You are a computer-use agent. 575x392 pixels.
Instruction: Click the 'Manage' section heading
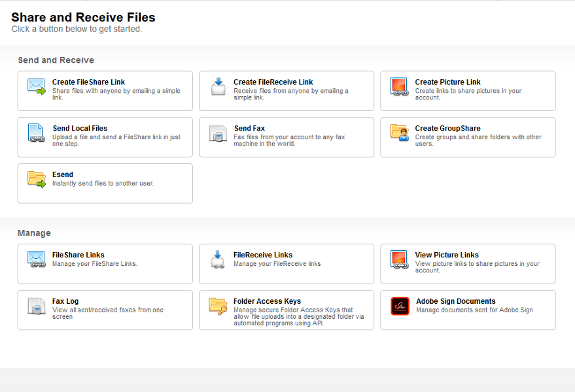[x=35, y=233]
